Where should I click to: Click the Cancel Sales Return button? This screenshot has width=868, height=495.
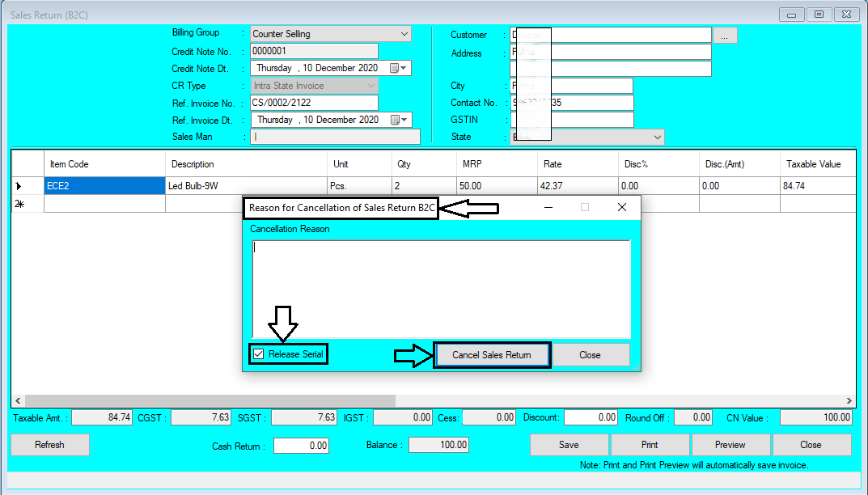492,354
